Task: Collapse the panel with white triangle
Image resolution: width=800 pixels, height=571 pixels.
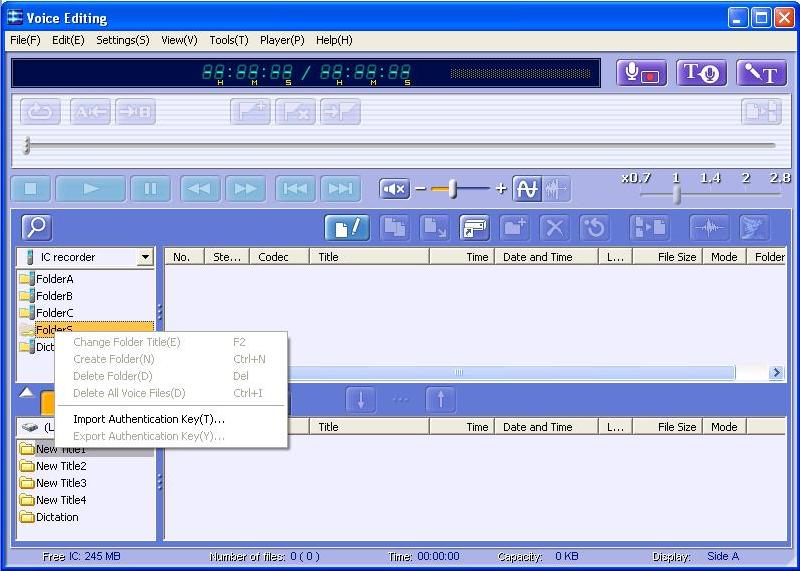Action: (x=26, y=392)
